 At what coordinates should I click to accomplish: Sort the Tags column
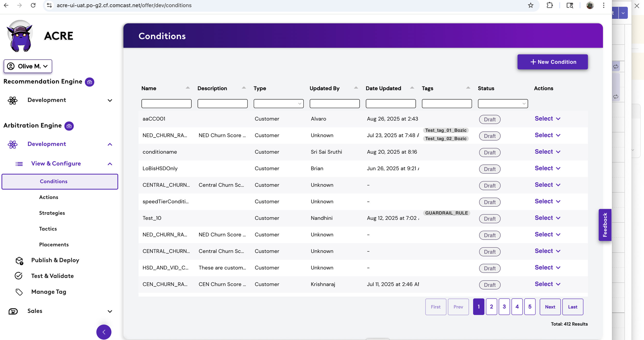pyautogui.click(x=468, y=88)
